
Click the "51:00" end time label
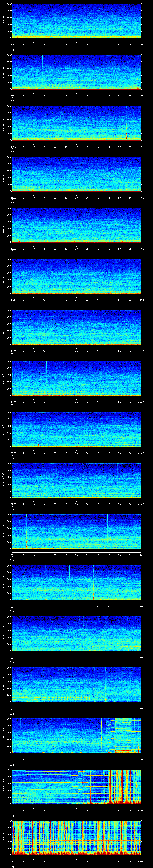(x=141, y=453)
